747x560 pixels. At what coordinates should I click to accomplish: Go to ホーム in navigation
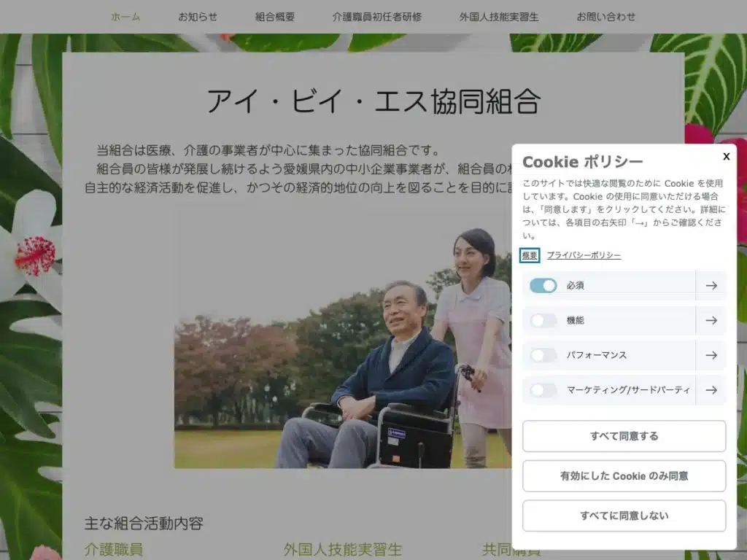(x=125, y=17)
